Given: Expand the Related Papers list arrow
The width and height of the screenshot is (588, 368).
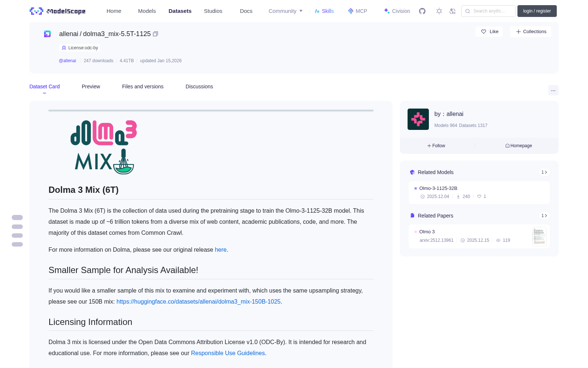Looking at the screenshot, I should 544,216.
